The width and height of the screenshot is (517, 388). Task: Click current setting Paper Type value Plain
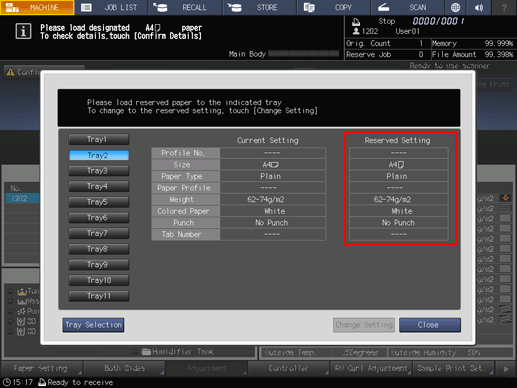point(273,176)
